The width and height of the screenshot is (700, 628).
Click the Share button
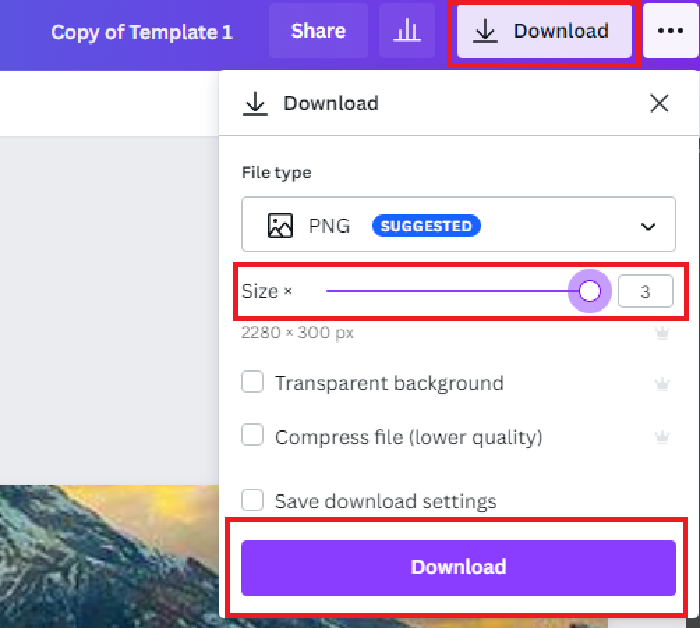(318, 31)
